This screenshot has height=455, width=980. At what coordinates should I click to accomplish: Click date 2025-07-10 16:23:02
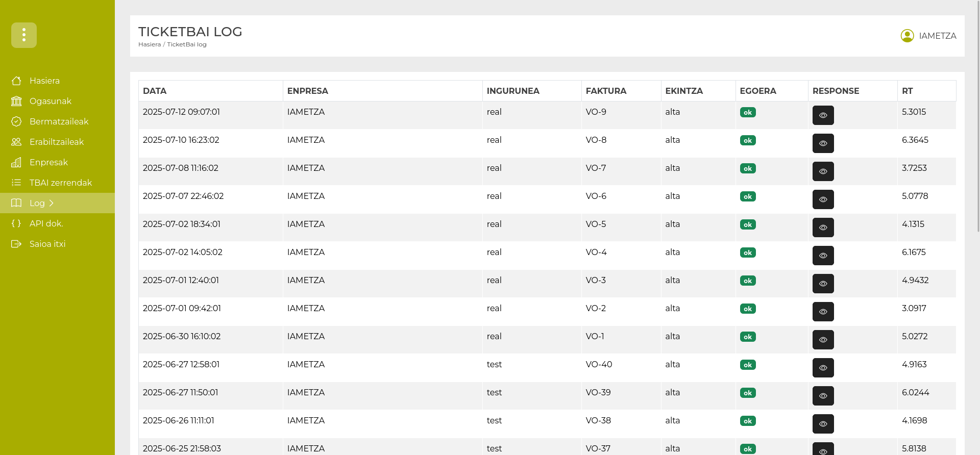click(181, 140)
